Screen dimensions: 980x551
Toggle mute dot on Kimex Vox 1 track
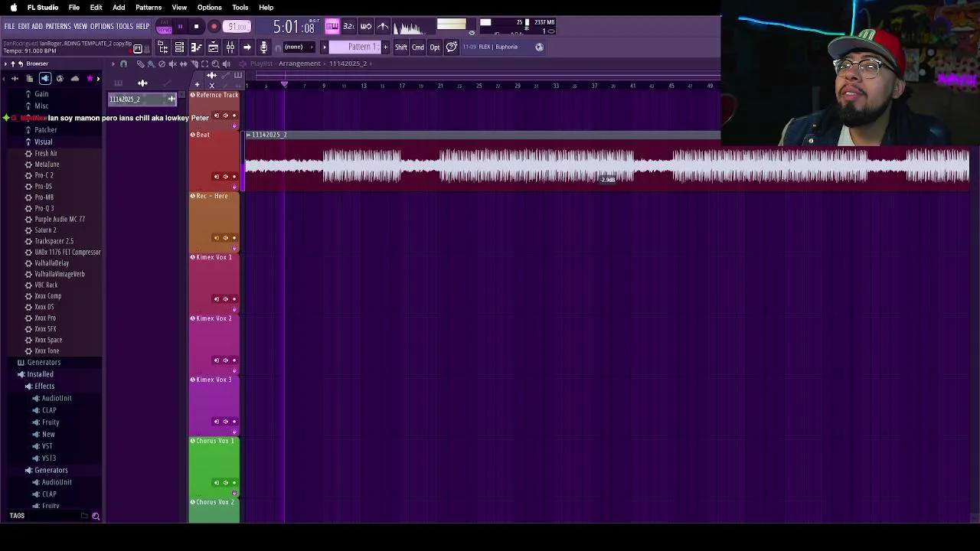[x=234, y=299]
